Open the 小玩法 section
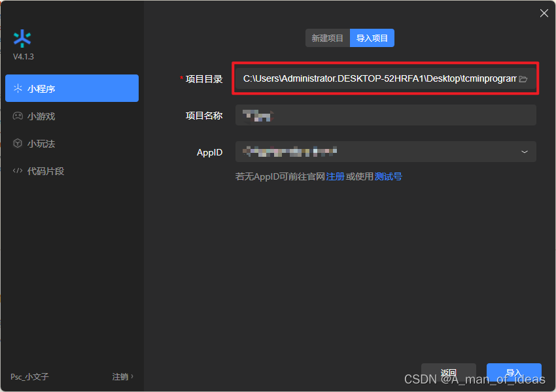The image size is (556, 392). 72,144
